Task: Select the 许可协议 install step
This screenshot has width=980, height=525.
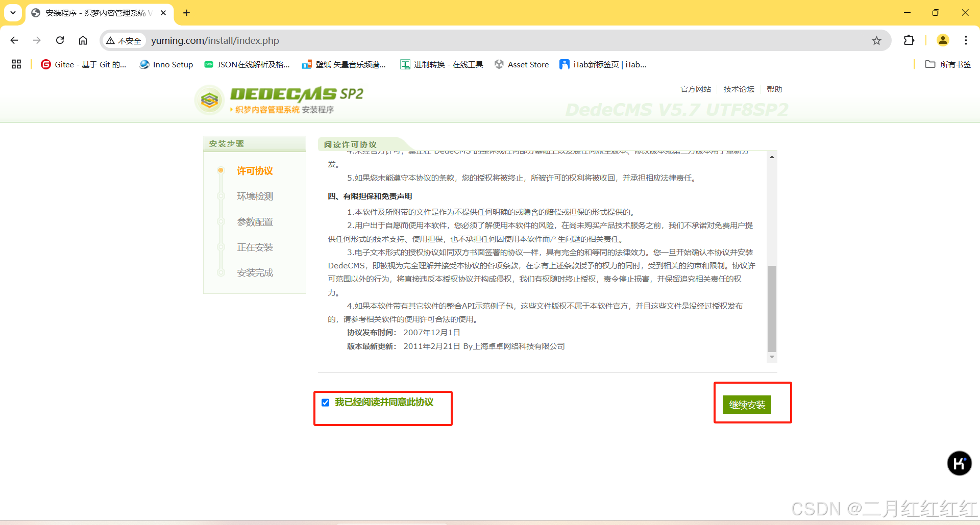Action: click(x=255, y=171)
